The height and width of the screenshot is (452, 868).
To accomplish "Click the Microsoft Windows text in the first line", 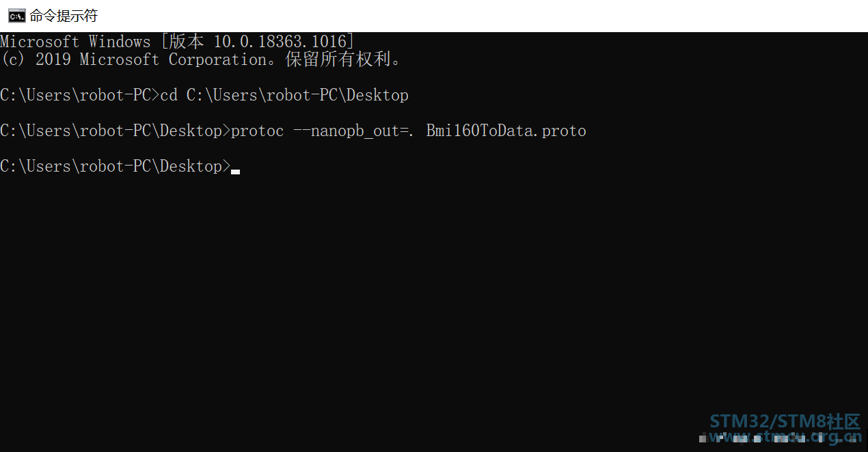I will tap(75, 42).
